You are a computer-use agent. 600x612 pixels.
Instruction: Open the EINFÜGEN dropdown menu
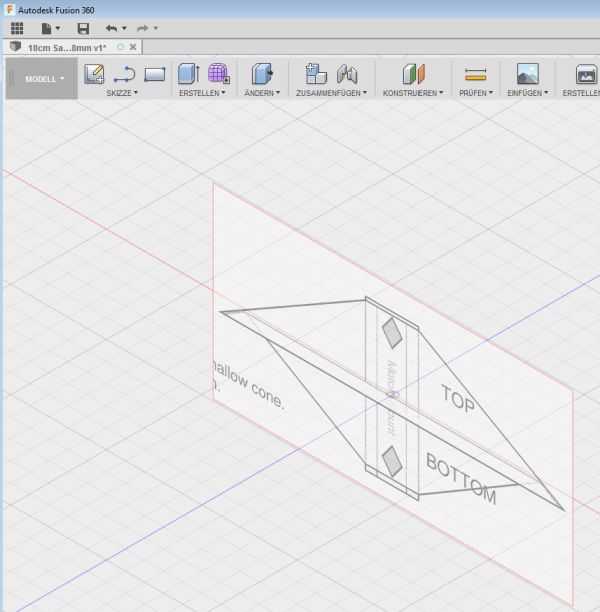click(527, 93)
